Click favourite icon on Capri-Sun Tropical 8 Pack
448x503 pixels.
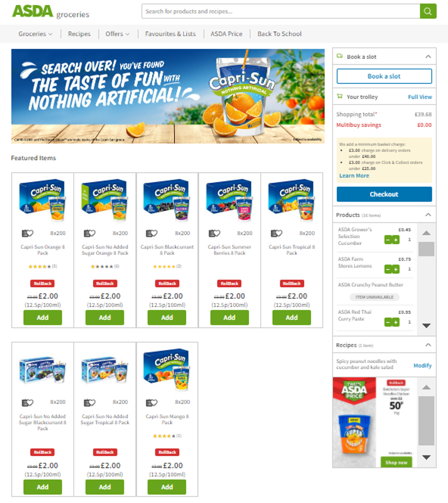tap(277, 233)
